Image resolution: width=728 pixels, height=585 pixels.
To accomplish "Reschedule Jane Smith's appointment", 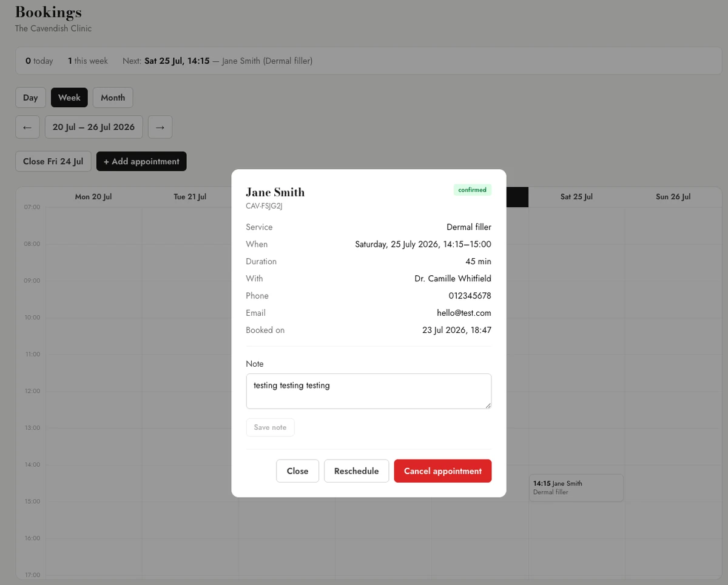I will 356,471.
